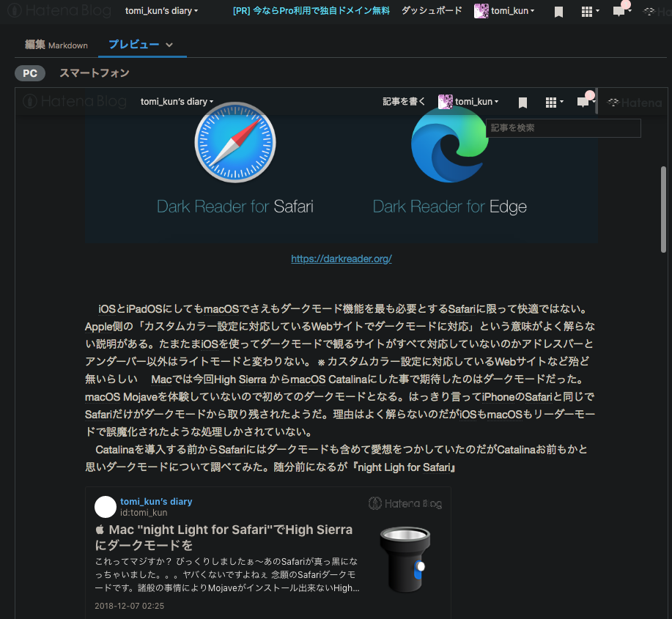Click the Hatena Blog logo in top header

(59, 10)
